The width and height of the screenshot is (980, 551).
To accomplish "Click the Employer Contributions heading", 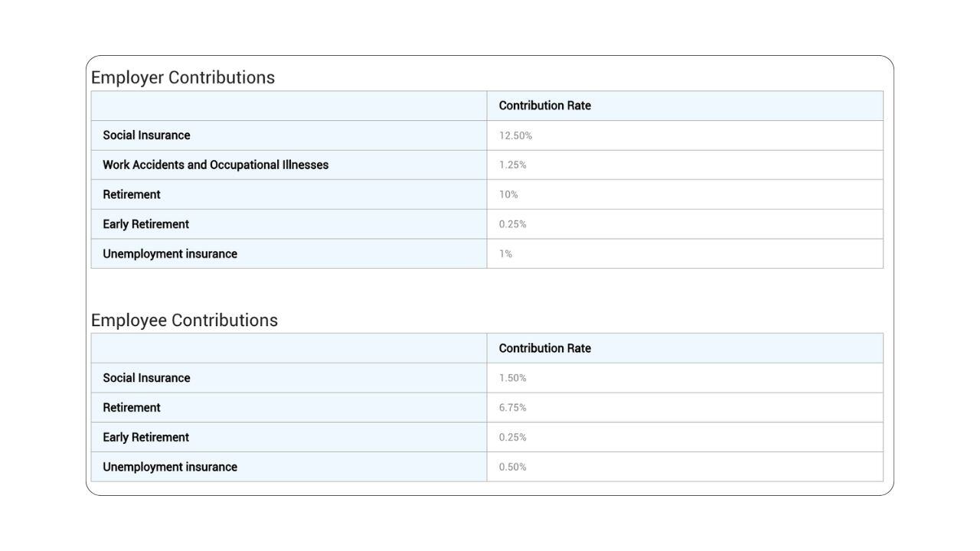I will point(182,77).
